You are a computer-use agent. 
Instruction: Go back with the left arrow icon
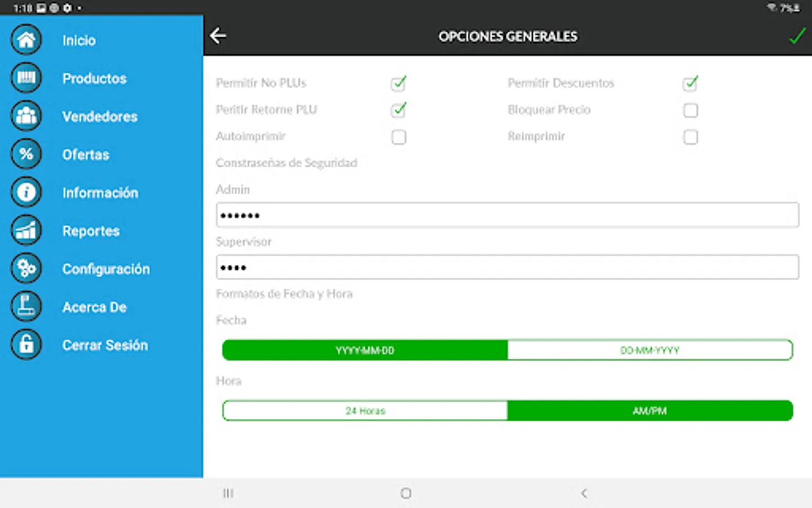pos(218,36)
